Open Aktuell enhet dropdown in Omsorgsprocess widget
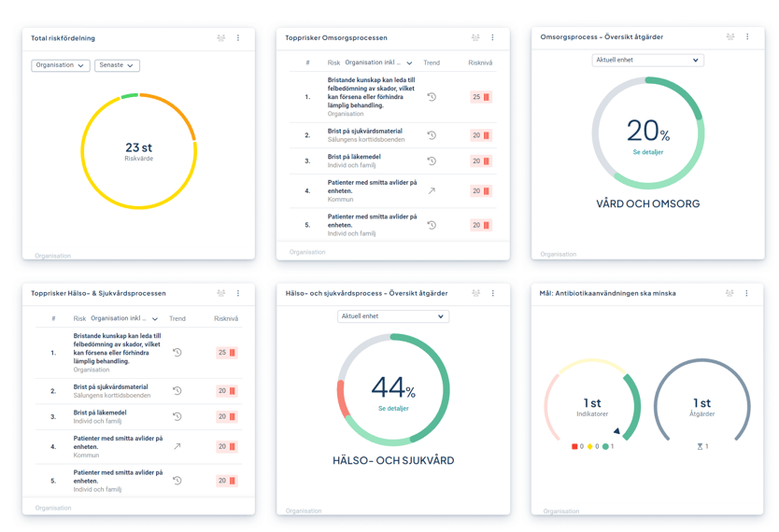 [647, 60]
